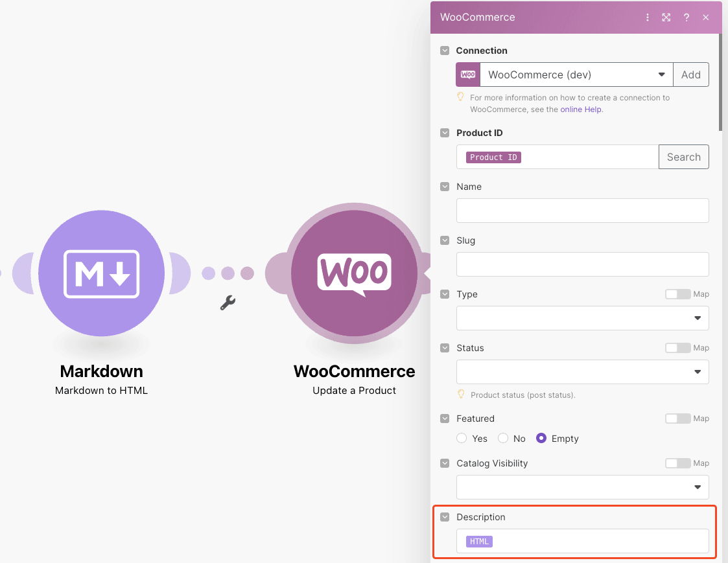This screenshot has width=728, height=563.
Task: Click the Add button next to the connection
Action: [690, 75]
